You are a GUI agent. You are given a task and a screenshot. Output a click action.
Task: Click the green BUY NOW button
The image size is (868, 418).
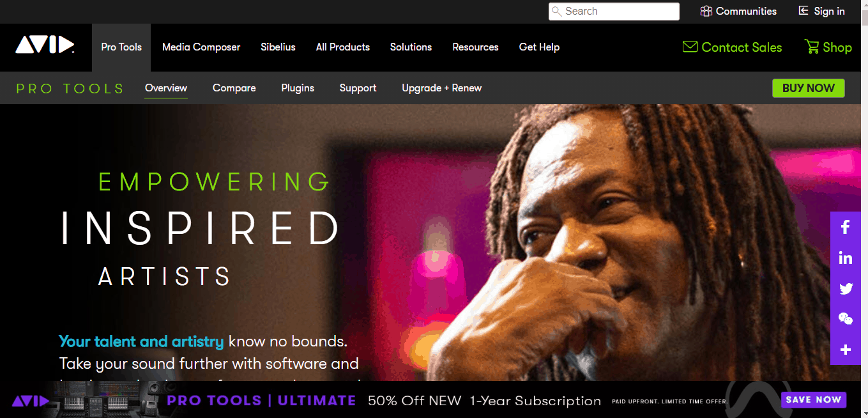point(809,88)
